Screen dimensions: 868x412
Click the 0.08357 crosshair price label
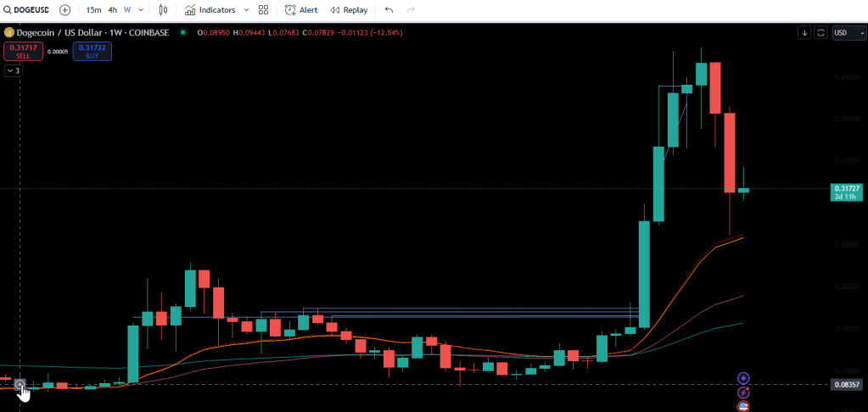click(845, 384)
